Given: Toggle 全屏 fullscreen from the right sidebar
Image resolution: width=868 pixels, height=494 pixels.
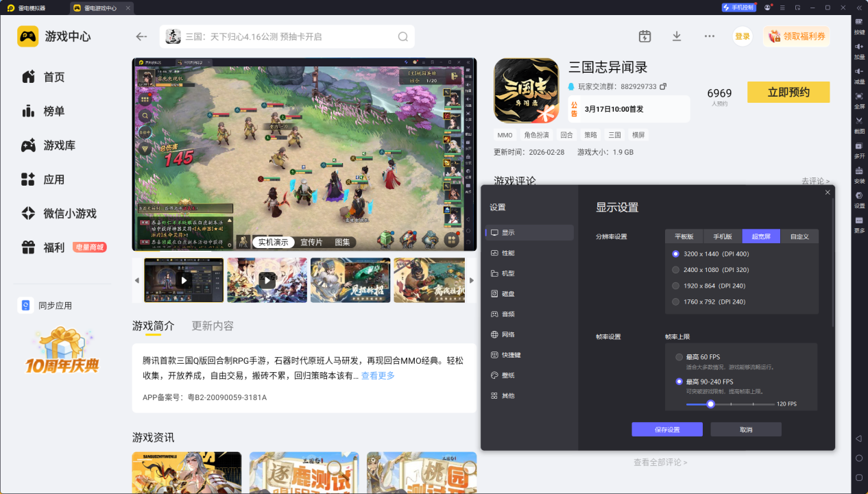Looking at the screenshot, I should click(x=859, y=100).
